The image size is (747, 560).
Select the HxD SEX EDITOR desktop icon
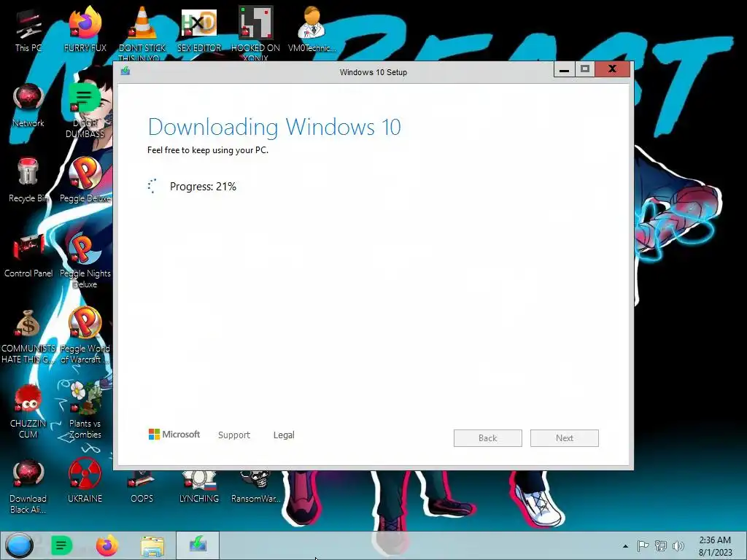click(199, 29)
